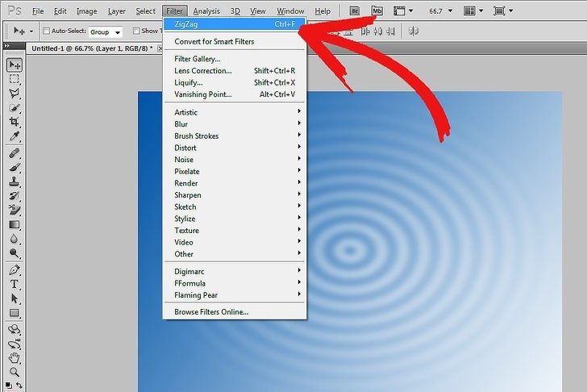This screenshot has width=587, height=392.
Task: Click Browse Filters Online link
Action: [x=211, y=311]
